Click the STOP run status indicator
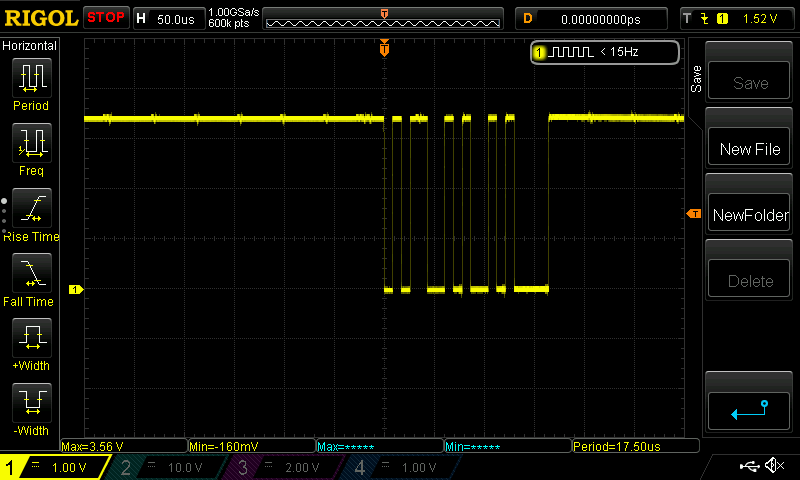 [106, 18]
